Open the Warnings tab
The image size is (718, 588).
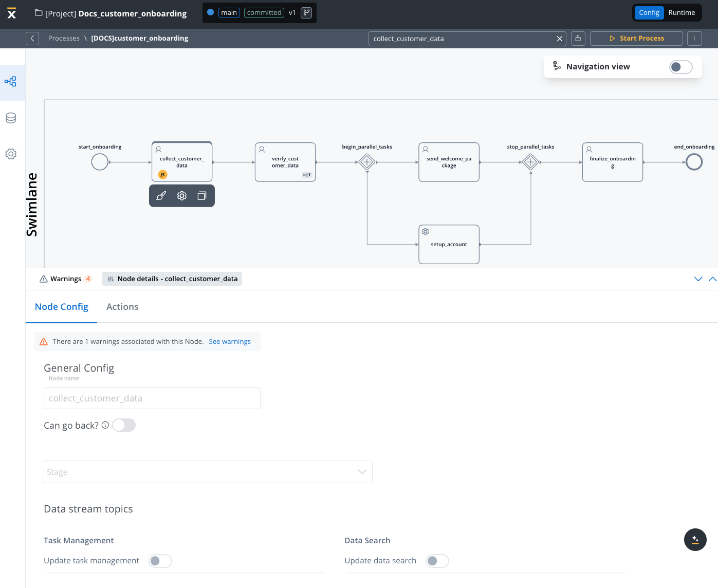point(66,279)
